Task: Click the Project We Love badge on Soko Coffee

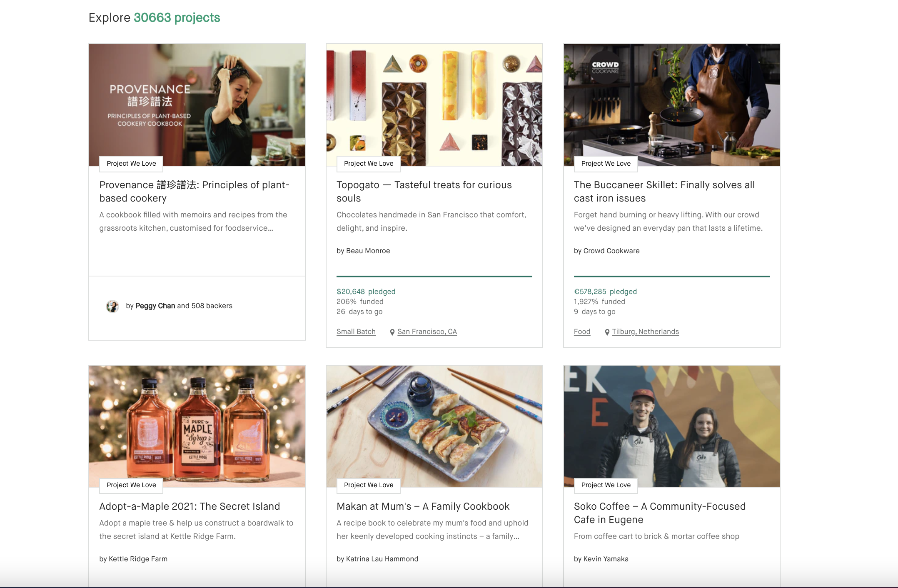Action: pyautogui.click(x=606, y=485)
